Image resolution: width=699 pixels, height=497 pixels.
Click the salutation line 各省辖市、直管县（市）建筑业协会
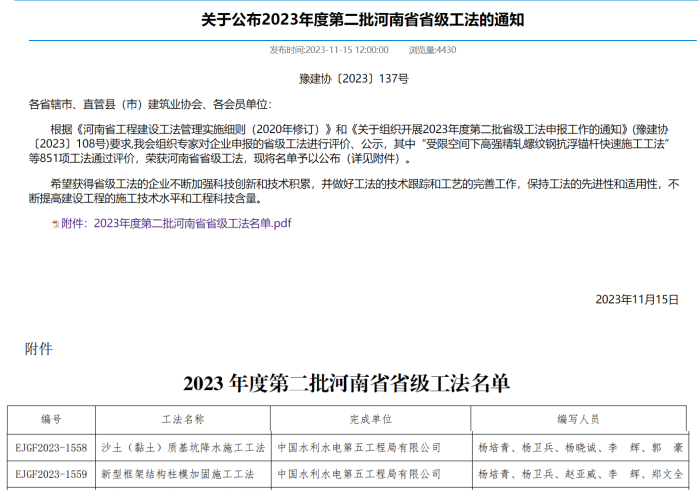click(150, 104)
